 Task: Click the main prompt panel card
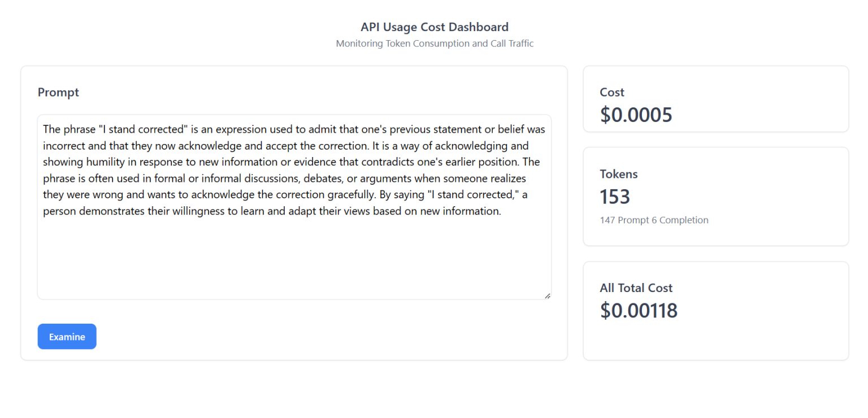pyautogui.click(x=294, y=350)
